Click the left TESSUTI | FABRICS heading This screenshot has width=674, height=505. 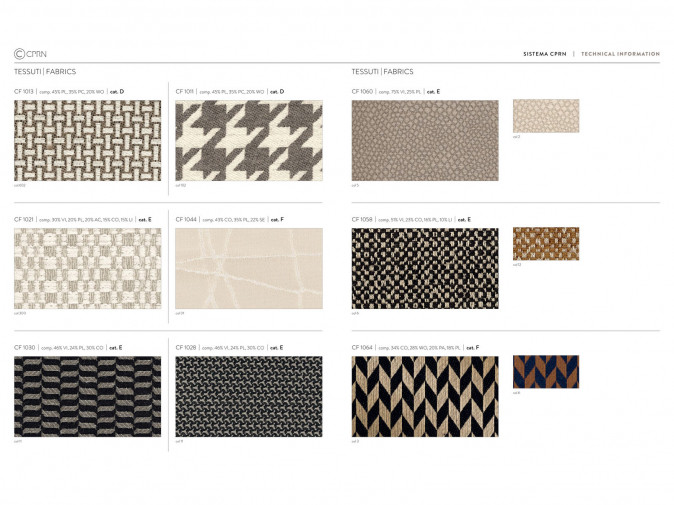coord(45,72)
